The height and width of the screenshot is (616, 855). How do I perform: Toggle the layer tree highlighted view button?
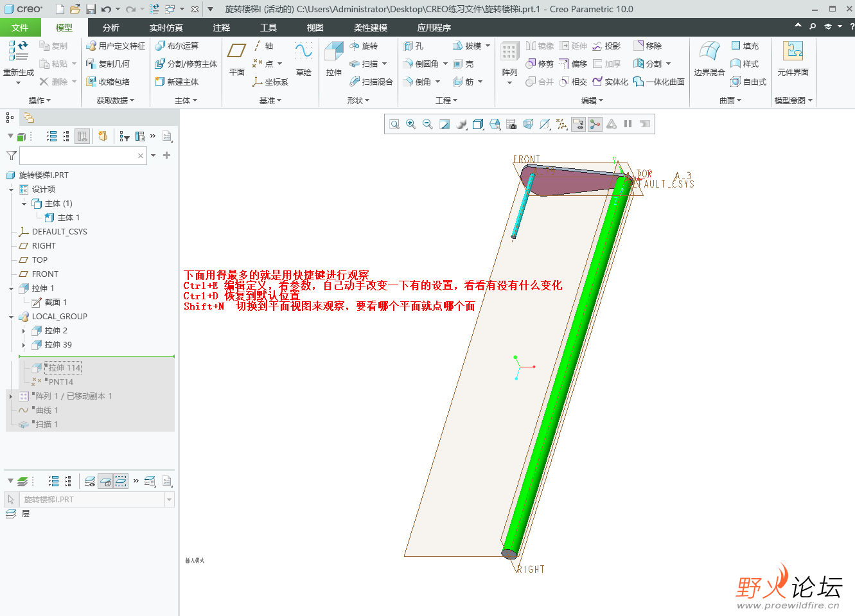pyautogui.click(x=121, y=481)
